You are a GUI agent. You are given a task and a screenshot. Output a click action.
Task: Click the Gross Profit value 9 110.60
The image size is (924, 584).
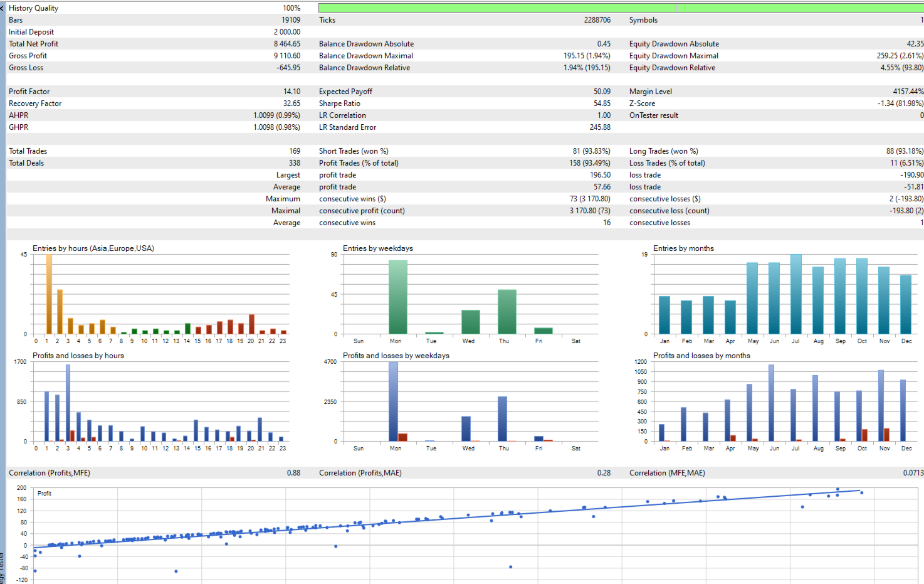point(287,56)
